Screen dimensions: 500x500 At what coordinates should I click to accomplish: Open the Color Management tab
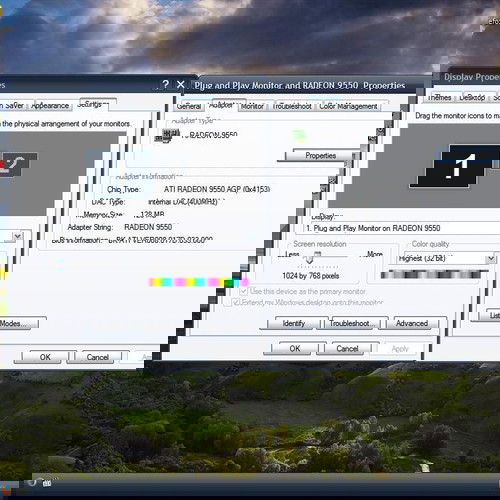click(x=348, y=106)
